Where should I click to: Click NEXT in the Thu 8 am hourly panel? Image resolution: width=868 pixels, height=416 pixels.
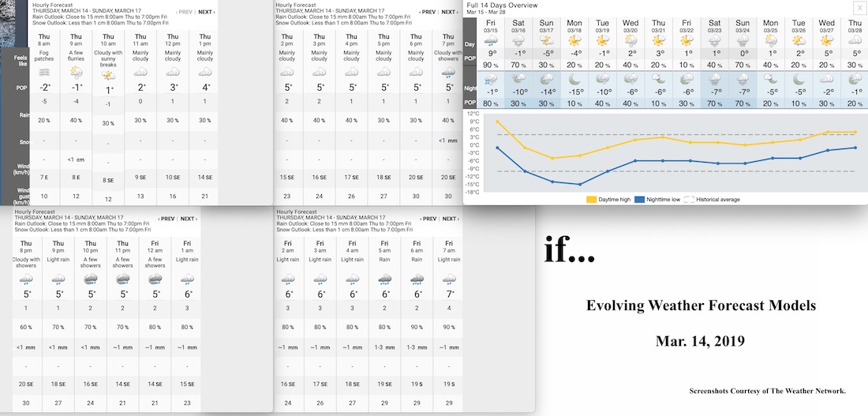[x=207, y=12]
